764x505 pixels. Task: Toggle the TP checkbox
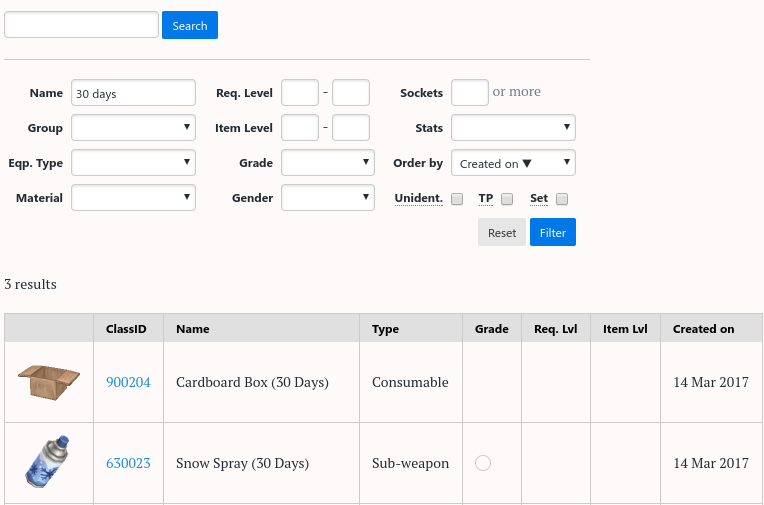click(x=507, y=199)
